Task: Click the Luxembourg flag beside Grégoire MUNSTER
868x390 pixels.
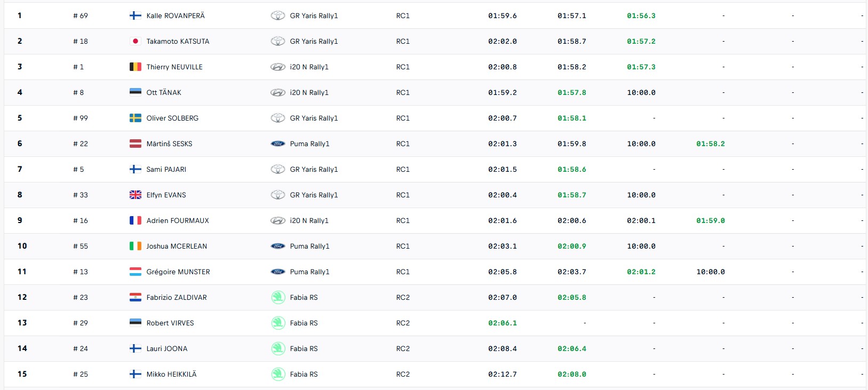Action: 136,272
